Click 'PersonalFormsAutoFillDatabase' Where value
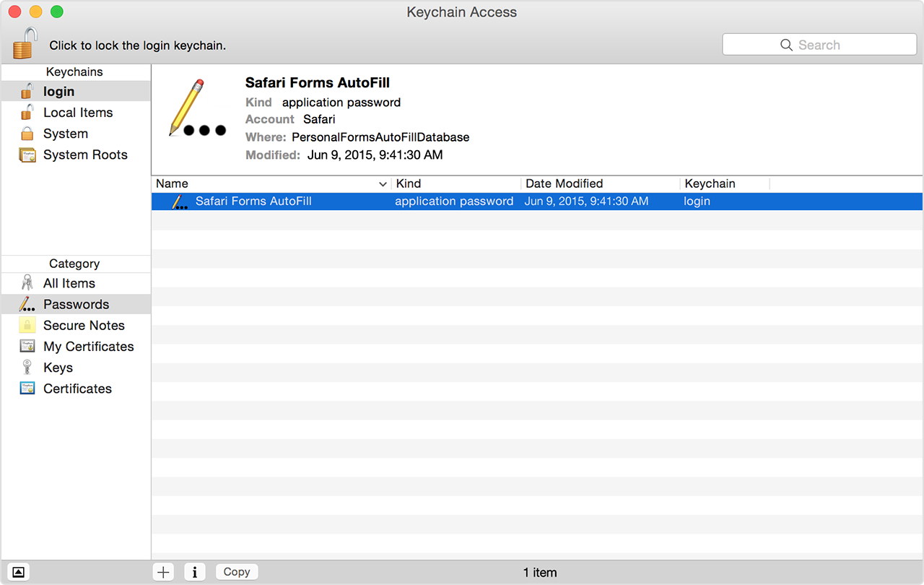The height and width of the screenshot is (585, 924). click(380, 137)
